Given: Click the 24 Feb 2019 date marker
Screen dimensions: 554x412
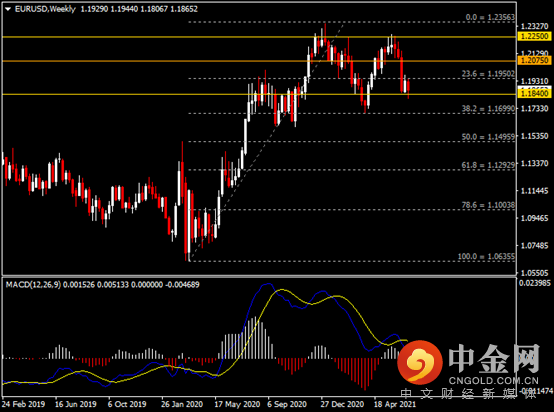Looking at the screenshot, I should pos(23,404).
